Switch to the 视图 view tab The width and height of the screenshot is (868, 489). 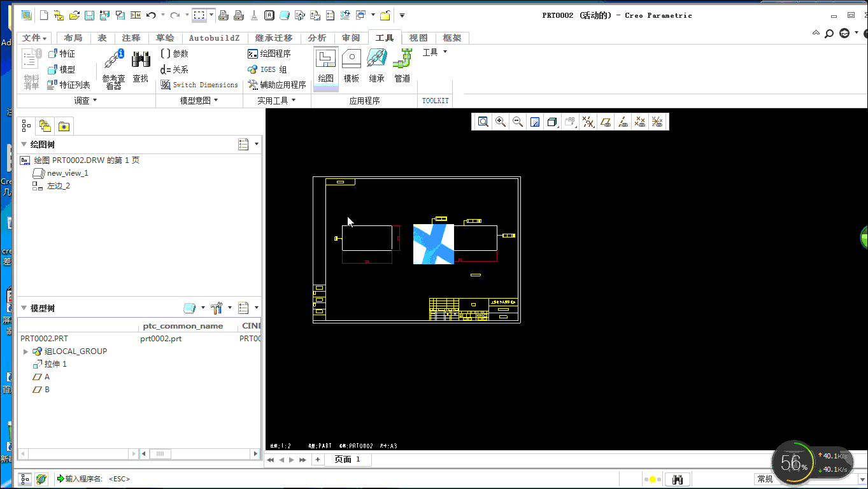click(418, 38)
